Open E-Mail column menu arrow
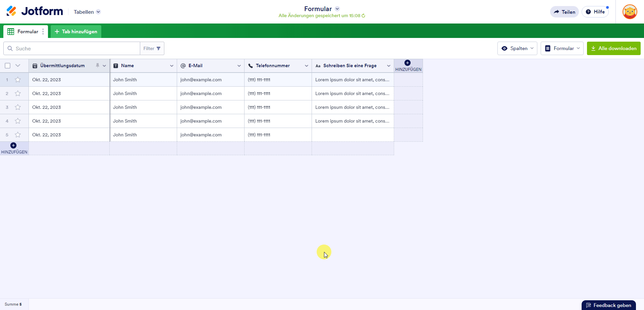644x310 pixels. [239, 66]
